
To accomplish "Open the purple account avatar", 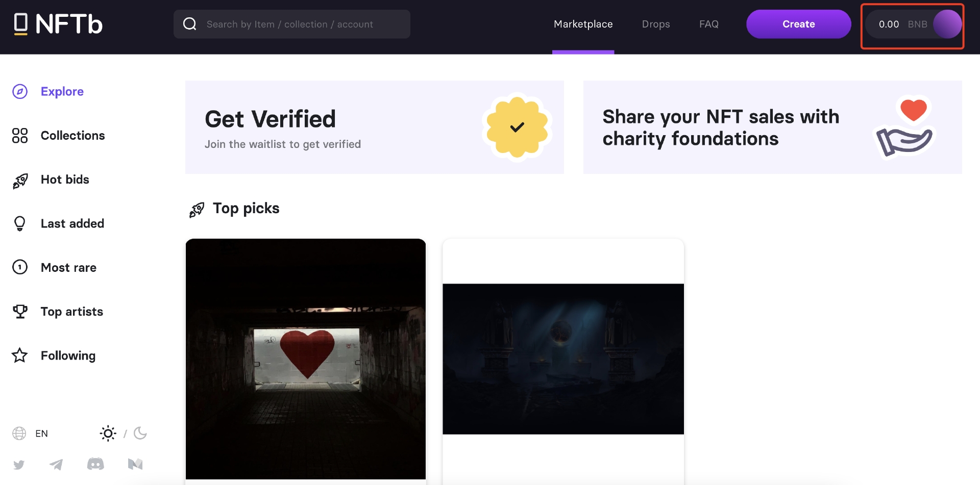I will [948, 24].
